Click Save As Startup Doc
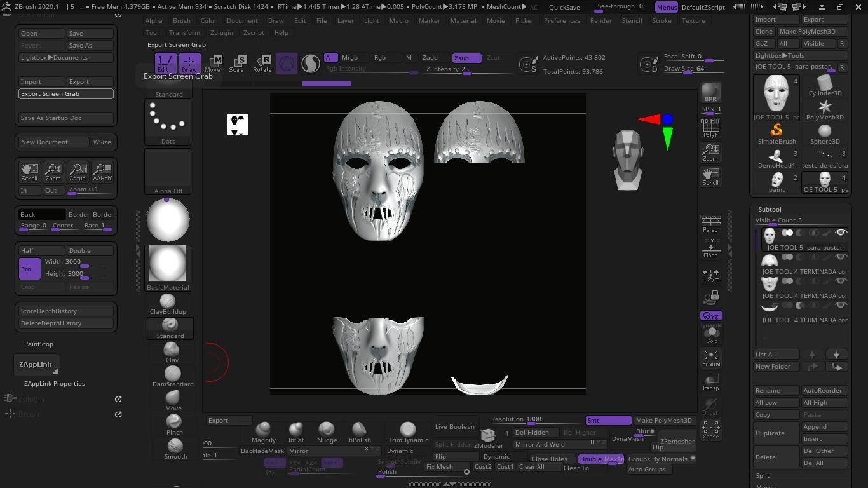Viewport: 868px width, 488px height. (66, 118)
